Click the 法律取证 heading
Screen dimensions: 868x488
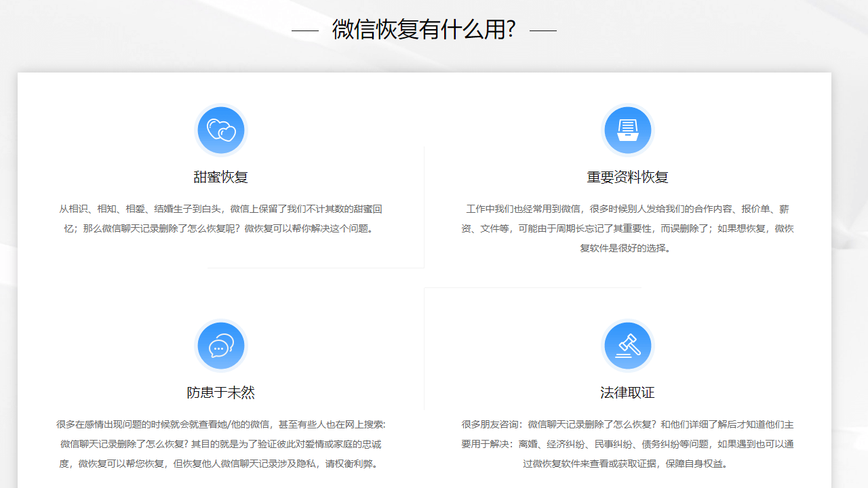point(627,392)
